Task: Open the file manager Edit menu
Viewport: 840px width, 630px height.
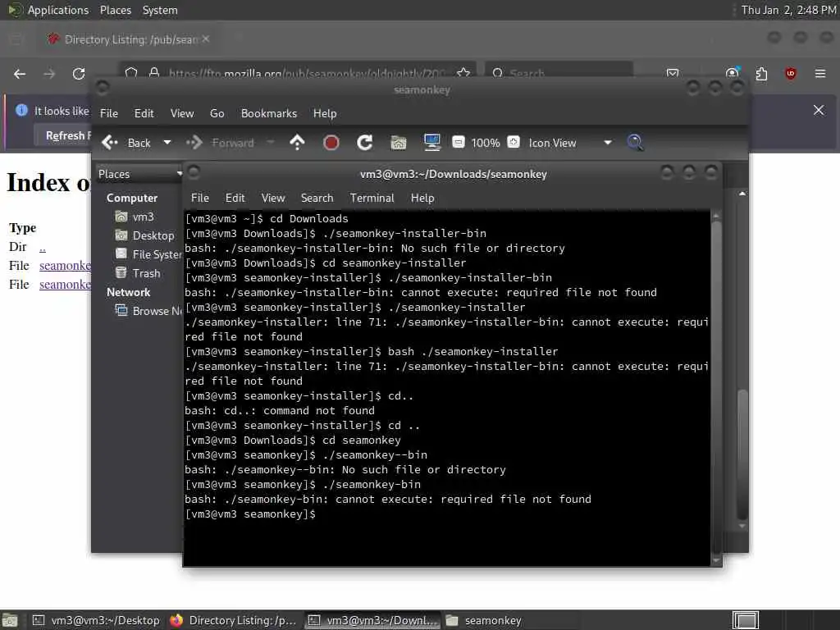Action: coord(144,113)
